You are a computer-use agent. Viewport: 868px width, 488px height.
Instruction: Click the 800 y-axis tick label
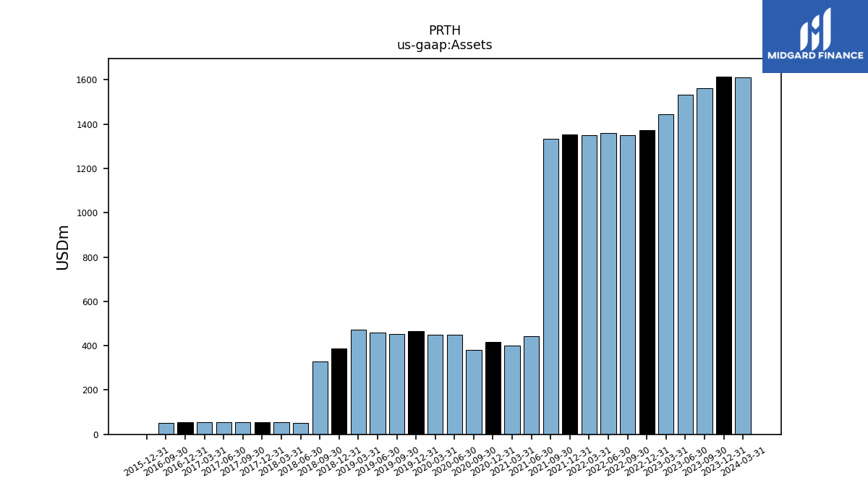point(90,258)
